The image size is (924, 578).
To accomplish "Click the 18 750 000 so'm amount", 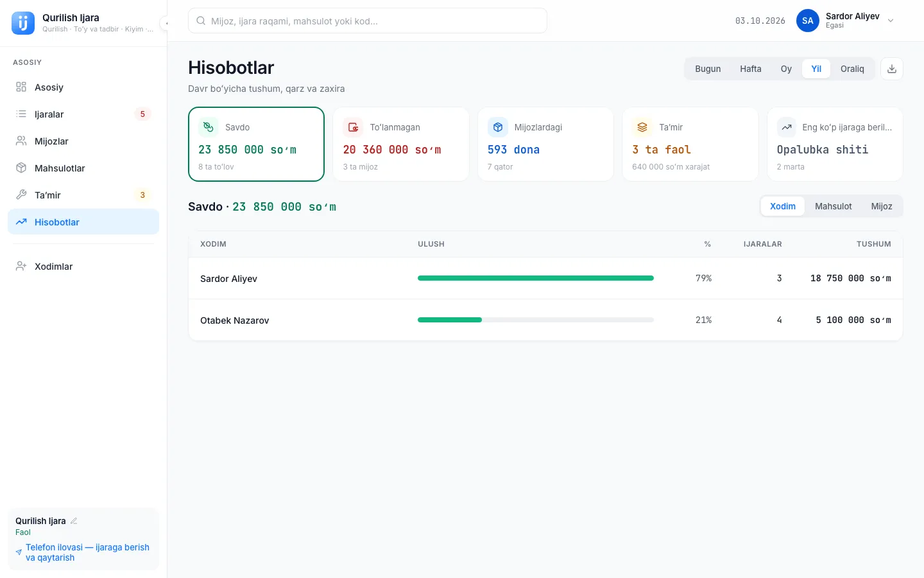I will point(851,278).
